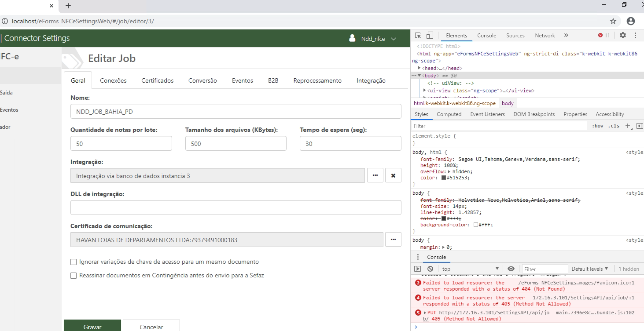Toggle the device toolbar icon
644x331 pixels.
tap(430, 36)
